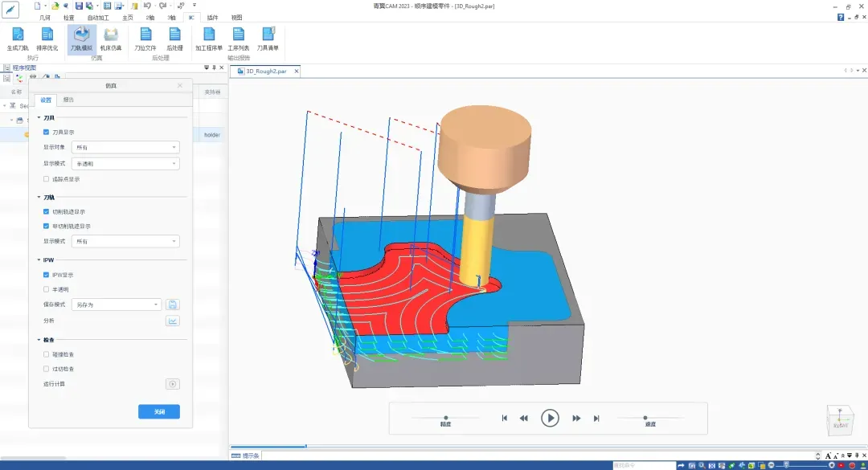The image size is (868, 470).
Task: Click the 生成刀轨 ribbon icon
Action: pyautogui.click(x=18, y=39)
